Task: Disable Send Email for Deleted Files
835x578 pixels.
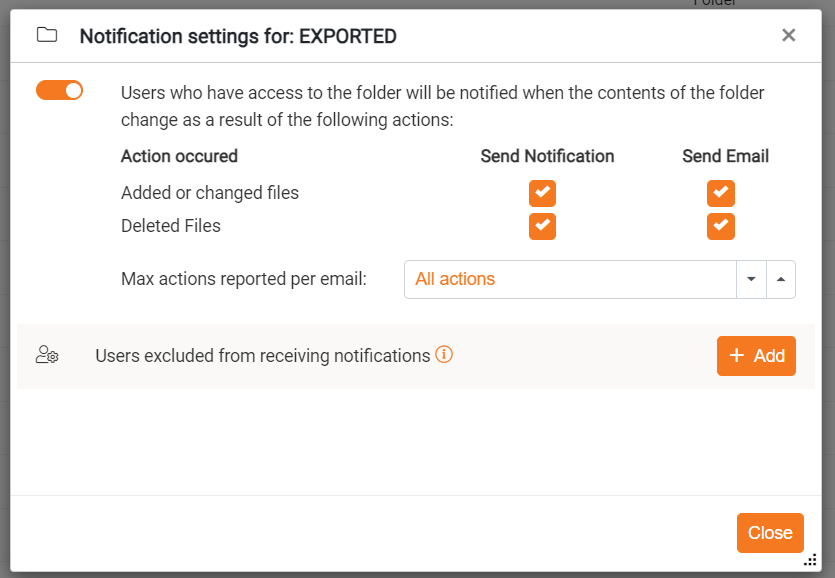Action: 721,226
